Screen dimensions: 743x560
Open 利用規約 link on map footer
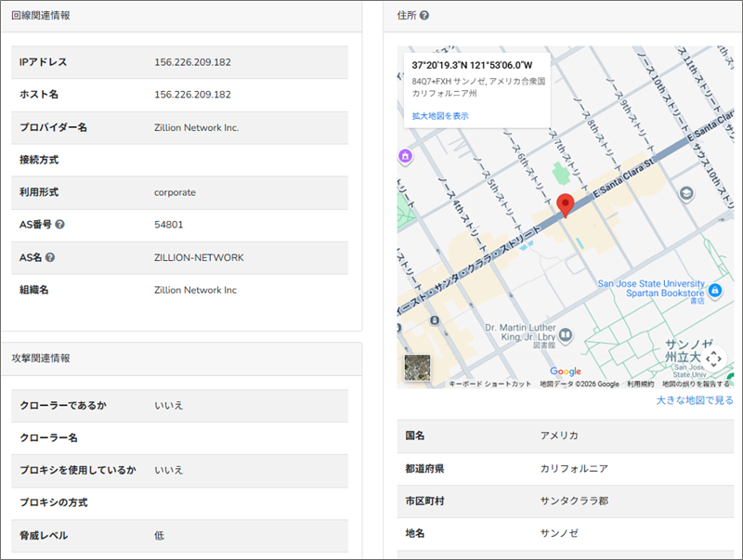pyautogui.click(x=640, y=384)
